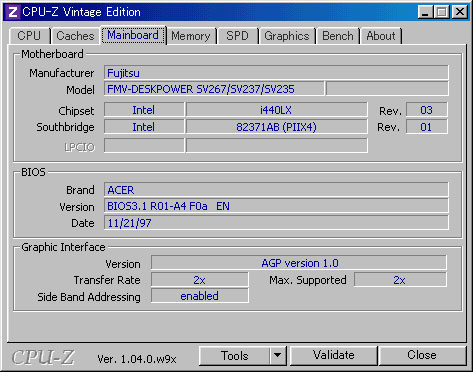This screenshot has width=473, height=372.
Task: Switch to the CPU tab
Action: click(29, 36)
